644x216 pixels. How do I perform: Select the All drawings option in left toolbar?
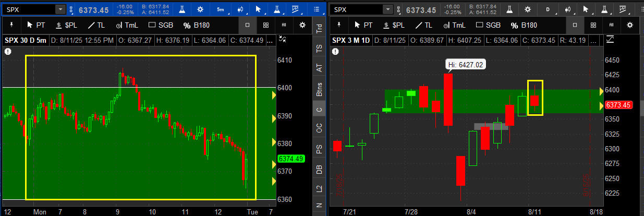(x=284, y=25)
